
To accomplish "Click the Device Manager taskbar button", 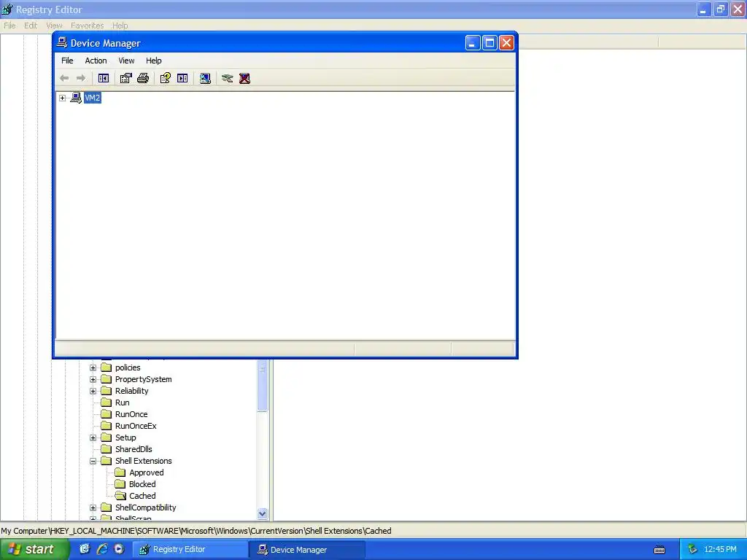I will click(x=307, y=550).
